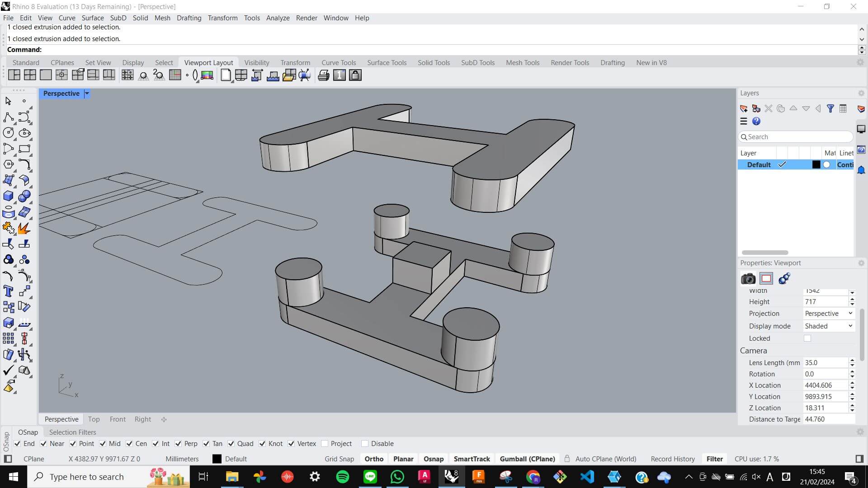Toggle the Mid osnap checkbox
This screenshot has height=488, width=868.
103,444
